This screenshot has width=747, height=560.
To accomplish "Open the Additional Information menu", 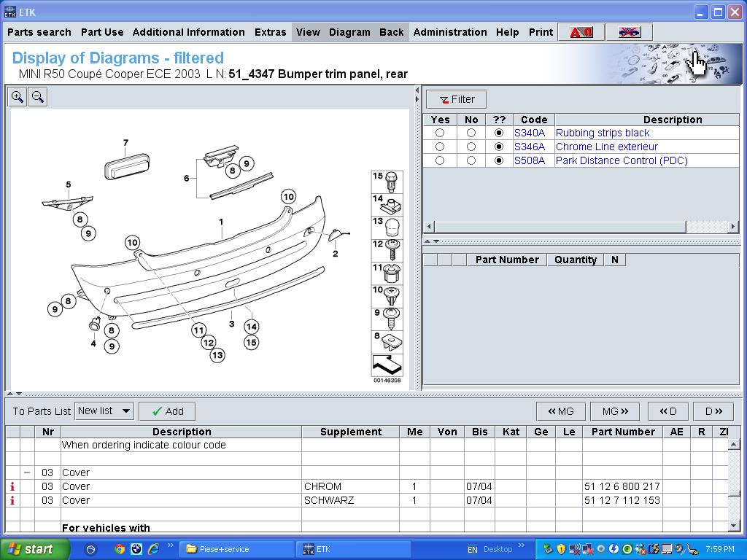I will tap(188, 32).
